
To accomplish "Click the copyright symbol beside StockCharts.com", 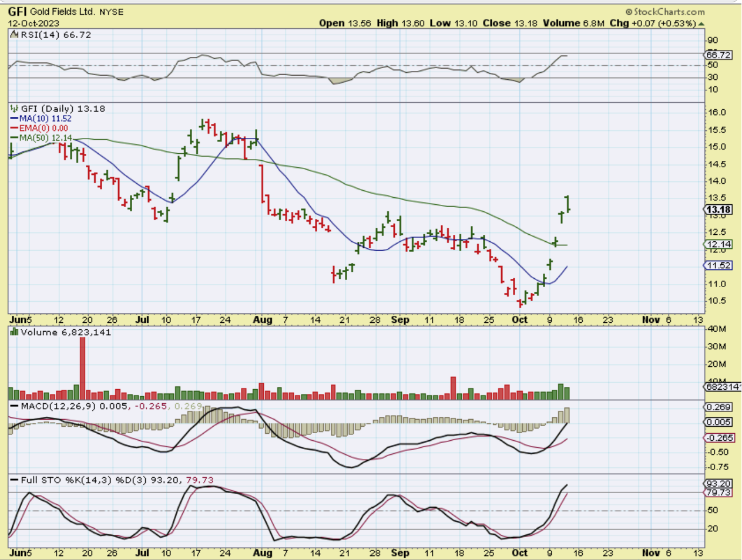I will [x=629, y=12].
